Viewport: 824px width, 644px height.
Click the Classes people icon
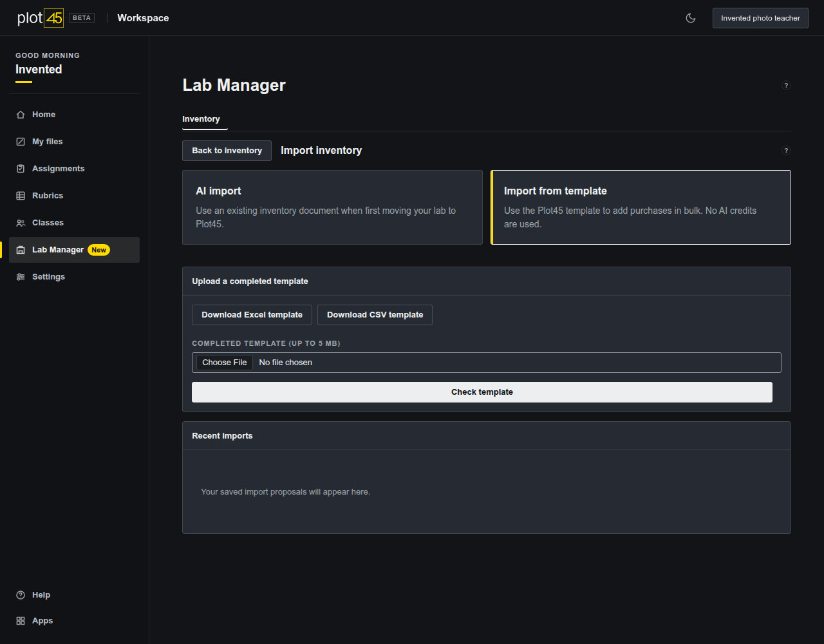point(21,223)
